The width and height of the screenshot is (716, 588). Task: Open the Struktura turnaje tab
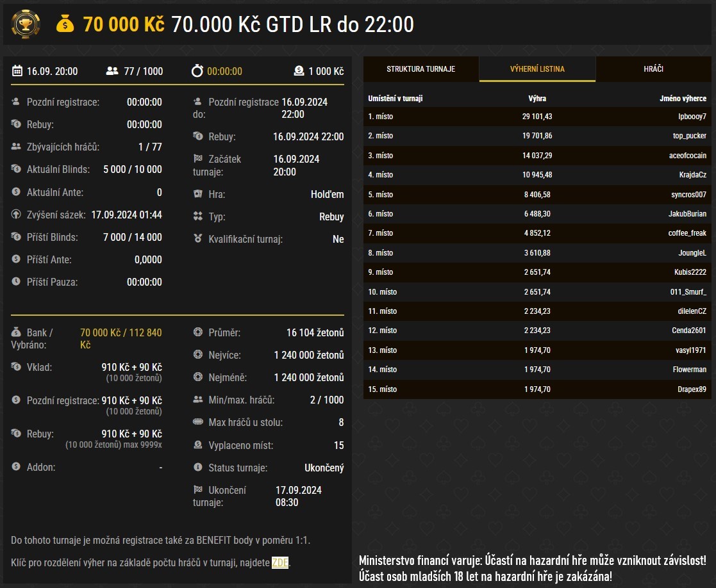tap(420, 69)
